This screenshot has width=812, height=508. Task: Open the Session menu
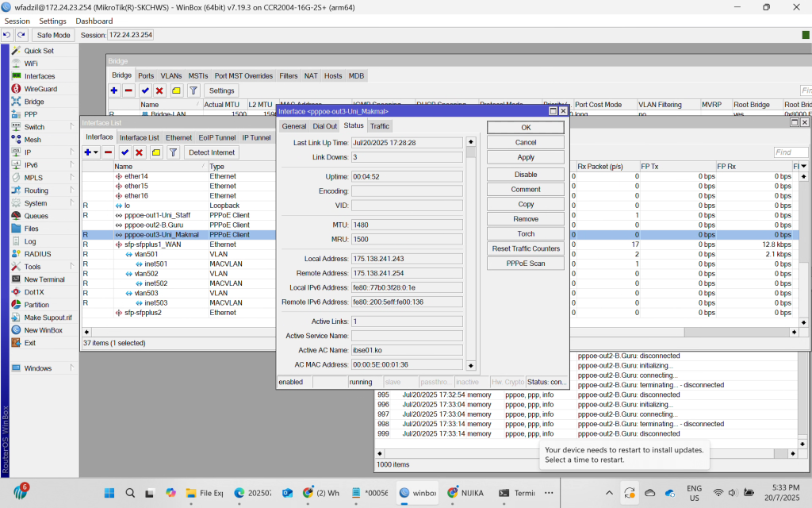(17, 21)
